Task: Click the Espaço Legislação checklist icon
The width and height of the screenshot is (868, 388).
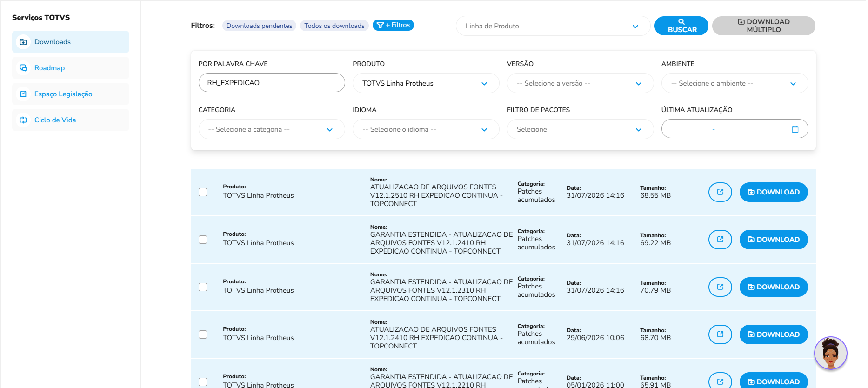Action: tap(23, 94)
